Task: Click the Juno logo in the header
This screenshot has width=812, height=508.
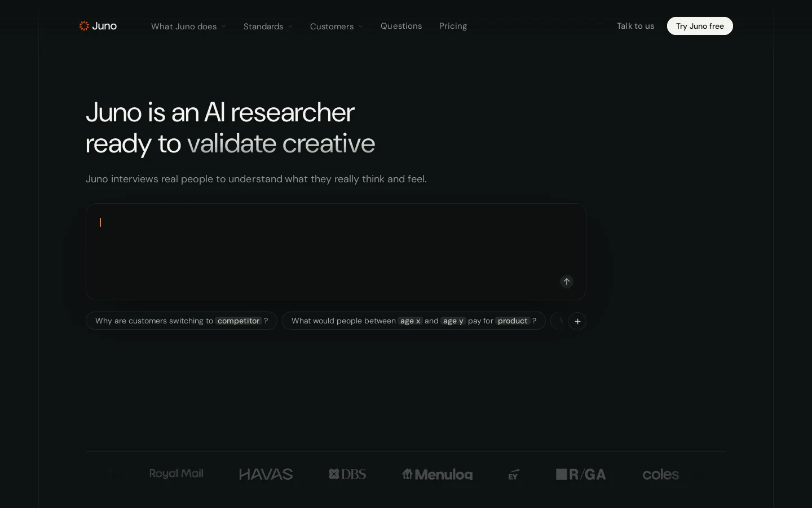Action: pos(98,26)
